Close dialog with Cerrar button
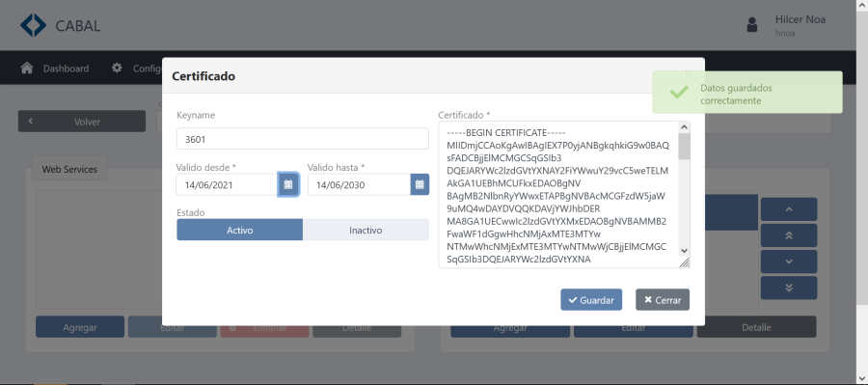This screenshot has width=868, height=385. coord(663,300)
